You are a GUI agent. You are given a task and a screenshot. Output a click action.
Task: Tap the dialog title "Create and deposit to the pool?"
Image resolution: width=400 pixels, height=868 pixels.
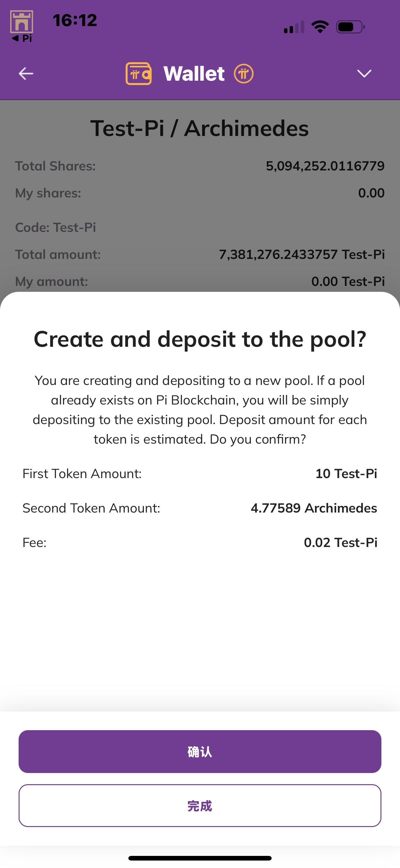(x=200, y=339)
